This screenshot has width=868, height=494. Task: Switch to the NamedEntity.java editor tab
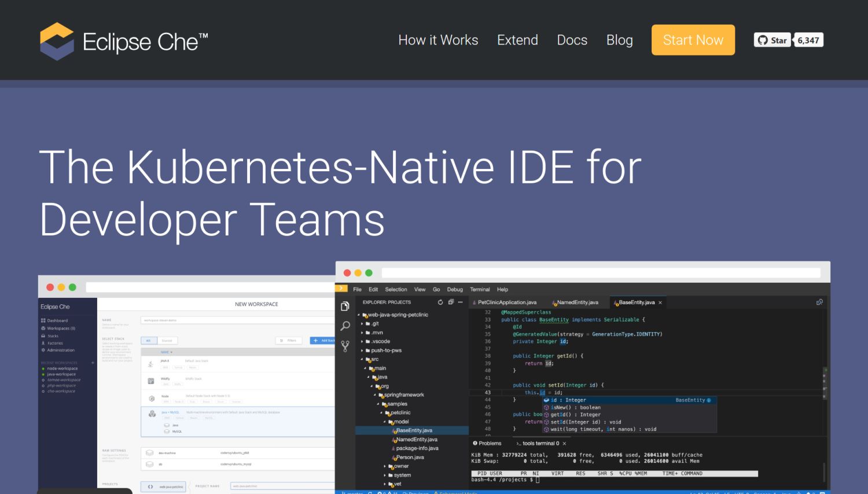pyautogui.click(x=577, y=303)
